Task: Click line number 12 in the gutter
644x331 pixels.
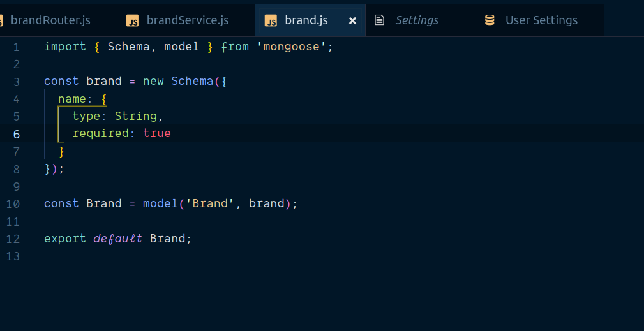Action: coord(13,239)
